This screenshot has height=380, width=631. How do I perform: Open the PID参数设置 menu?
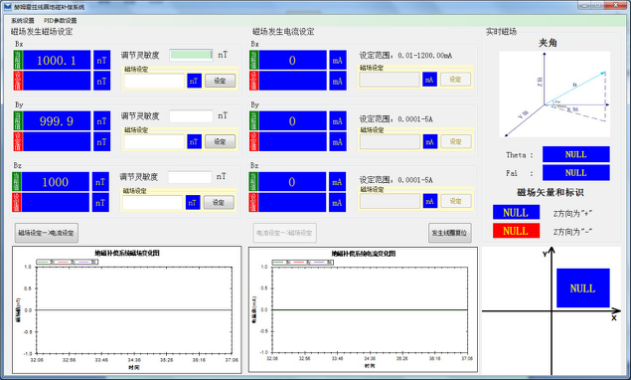(60, 21)
